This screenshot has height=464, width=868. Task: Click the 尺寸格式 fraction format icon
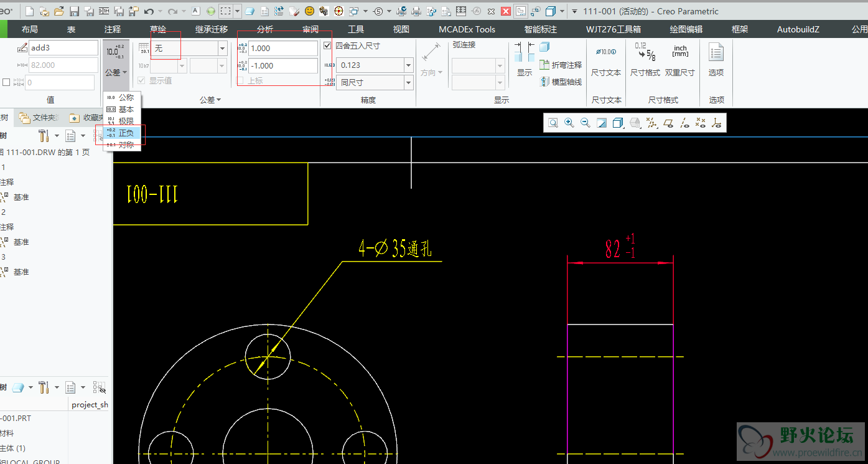pos(645,52)
